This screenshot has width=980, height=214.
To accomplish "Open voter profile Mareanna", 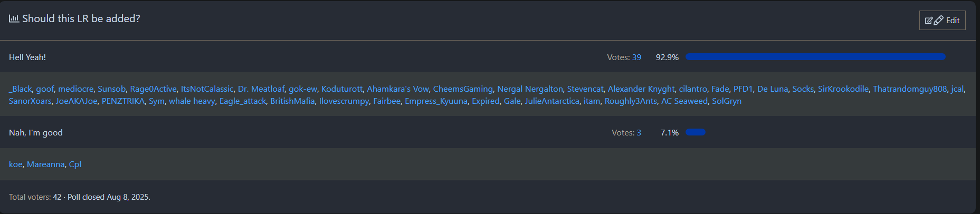I will [x=45, y=164].
